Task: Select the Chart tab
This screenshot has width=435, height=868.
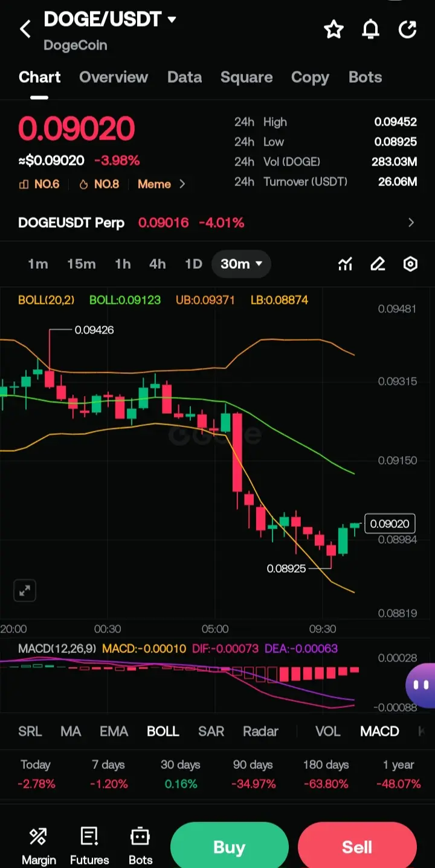Action: pyautogui.click(x=40, y=77)
